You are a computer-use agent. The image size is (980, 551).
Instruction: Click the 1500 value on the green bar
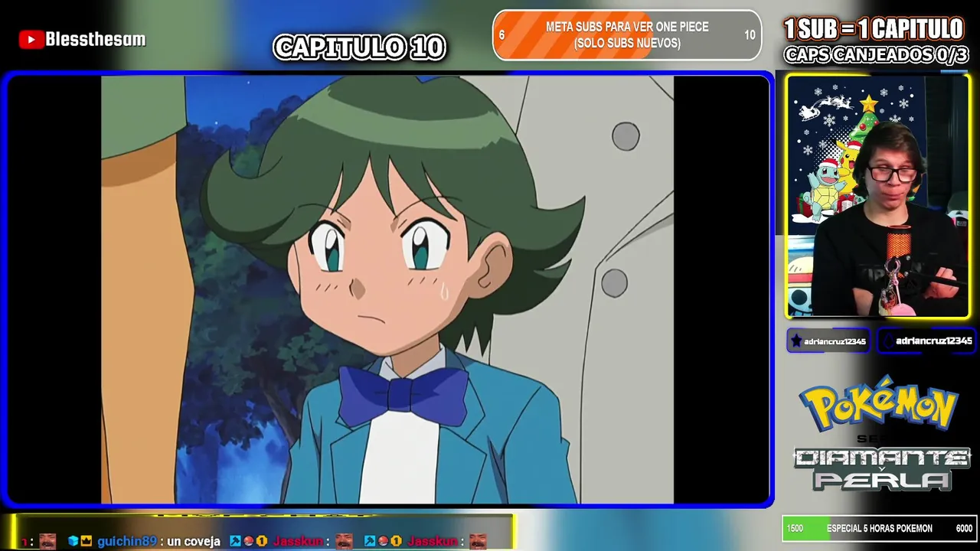click(x=795, y=529)
